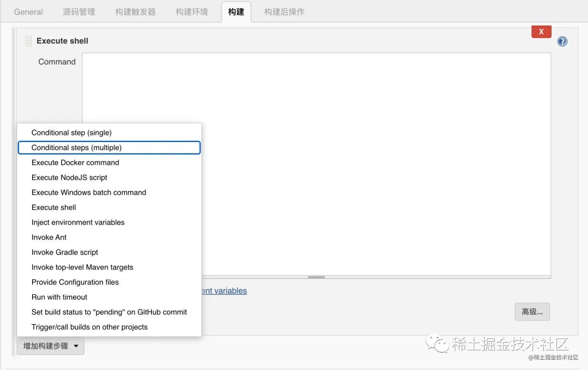
Task: Pick Execute shell from the menu
Action: click(x=109, y=208)
